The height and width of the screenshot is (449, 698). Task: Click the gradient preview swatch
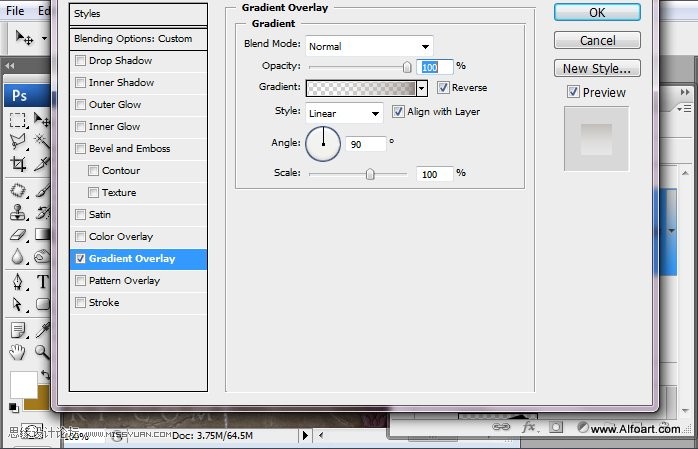(361, 89)
